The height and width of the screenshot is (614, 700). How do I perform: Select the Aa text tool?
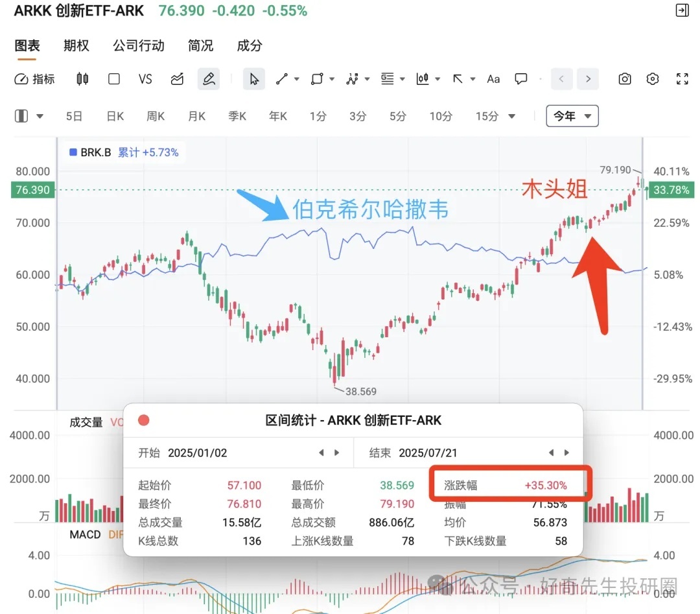tap(493, 79)
